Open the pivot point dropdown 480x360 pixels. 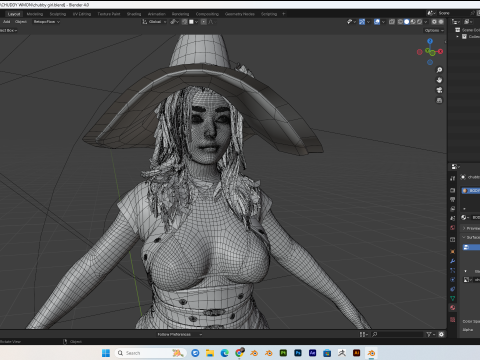coord(174,22)
